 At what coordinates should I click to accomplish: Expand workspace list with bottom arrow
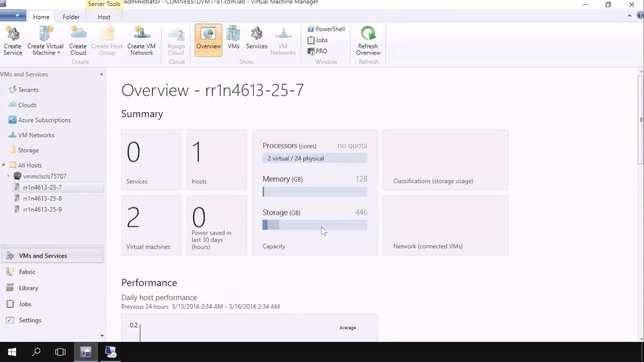pos(102,336)
